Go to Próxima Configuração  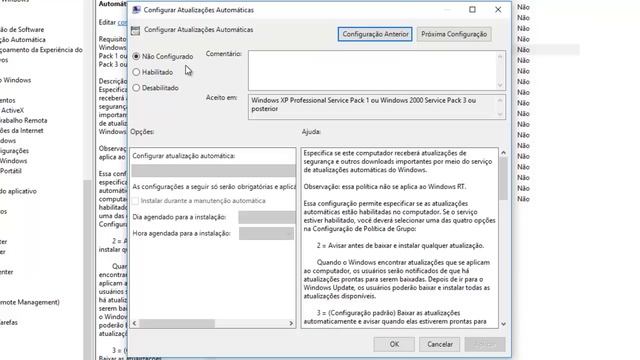[454, 34]
